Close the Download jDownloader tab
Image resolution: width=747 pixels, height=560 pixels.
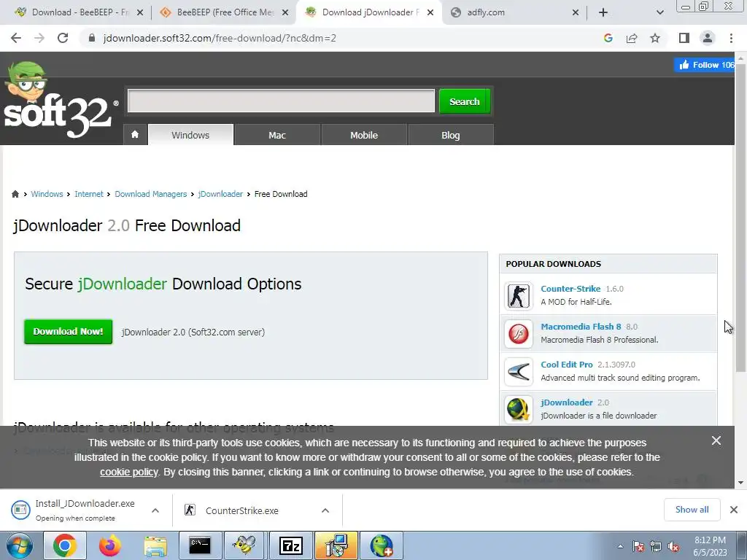(x=430, y=12)
